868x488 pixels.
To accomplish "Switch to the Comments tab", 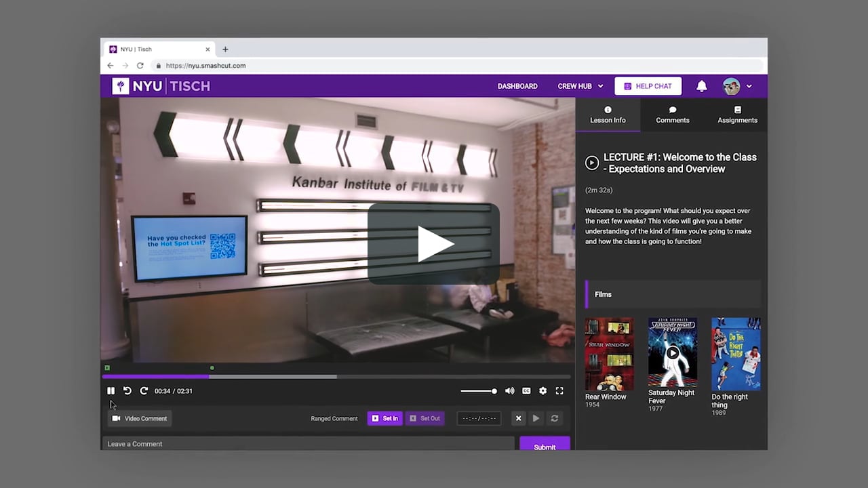I will point(673,115).
